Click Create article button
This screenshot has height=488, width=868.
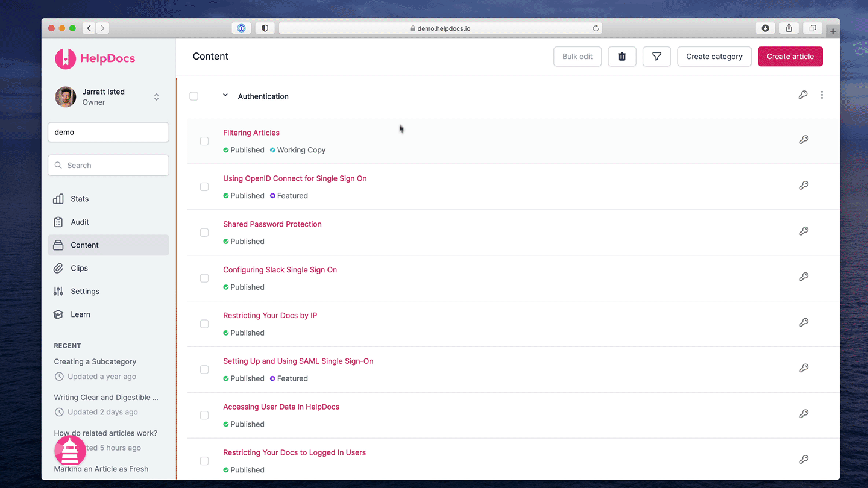click(x=790, y=57)
